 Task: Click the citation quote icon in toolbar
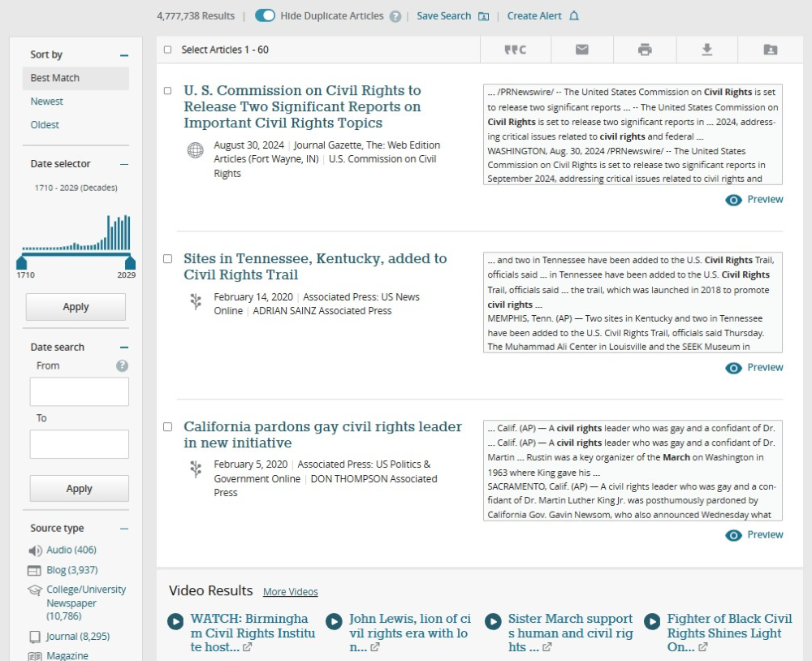pos(515,50)
